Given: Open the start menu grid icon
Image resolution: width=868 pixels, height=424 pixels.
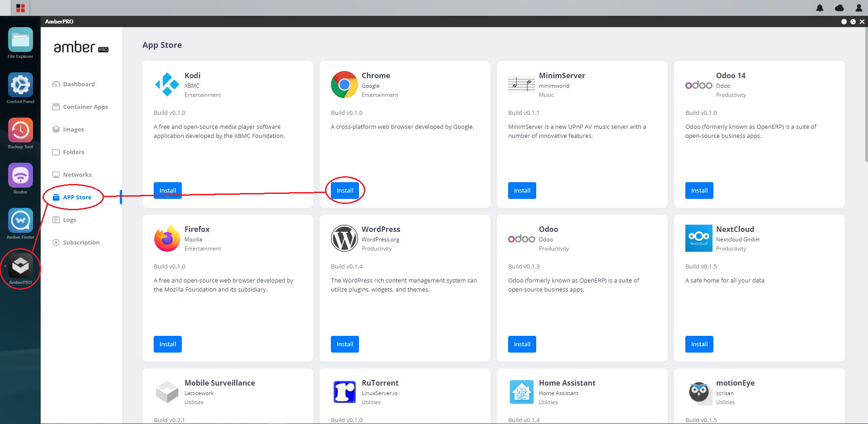Looking at the screenshot, I should [x=20, y=8].
